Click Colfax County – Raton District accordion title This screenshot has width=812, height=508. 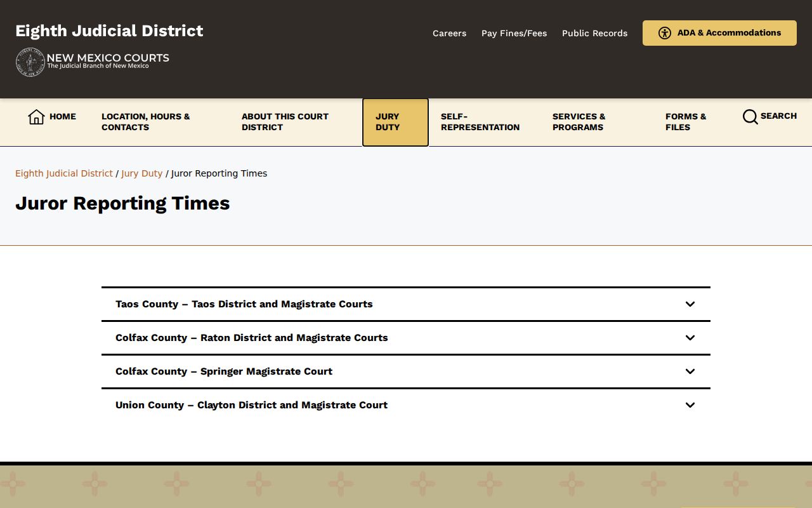tap(252, 338)
